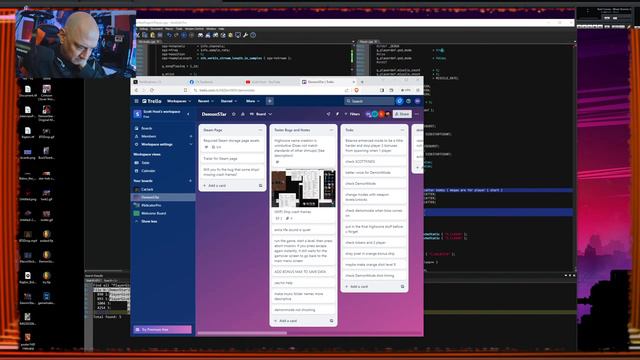Open the Trello app switcher grid icon
Viewport: 640px width, 360px height.
pos(137,101)
